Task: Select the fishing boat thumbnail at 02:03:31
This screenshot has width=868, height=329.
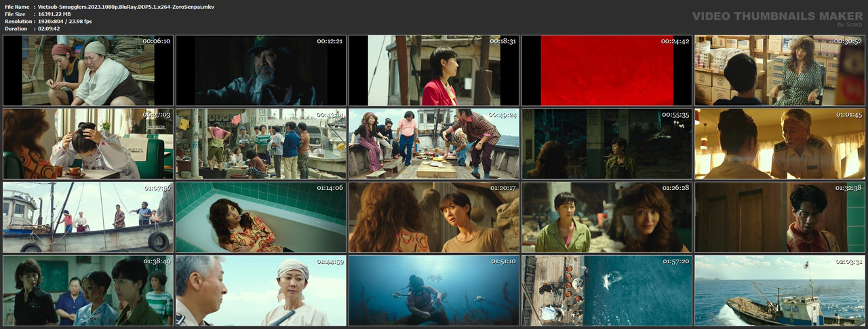Action: pos(780,290)
